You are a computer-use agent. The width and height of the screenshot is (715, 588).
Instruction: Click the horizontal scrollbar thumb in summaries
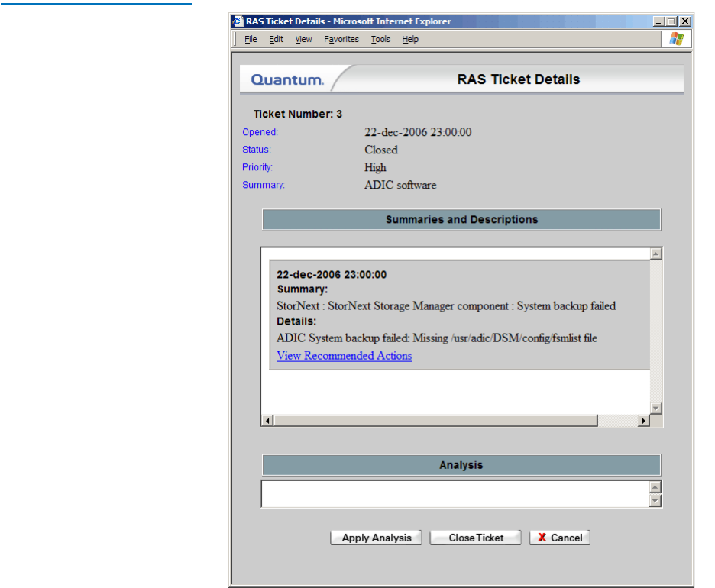435,421
